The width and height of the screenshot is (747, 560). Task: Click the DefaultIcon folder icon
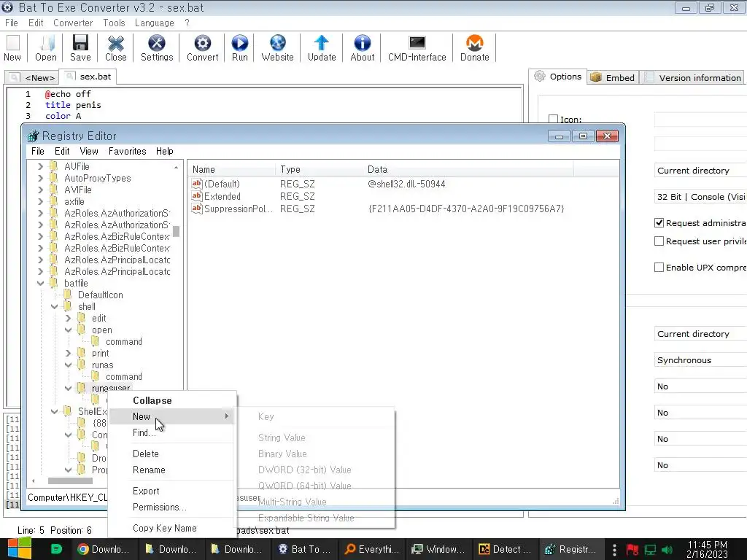point(68,295)
